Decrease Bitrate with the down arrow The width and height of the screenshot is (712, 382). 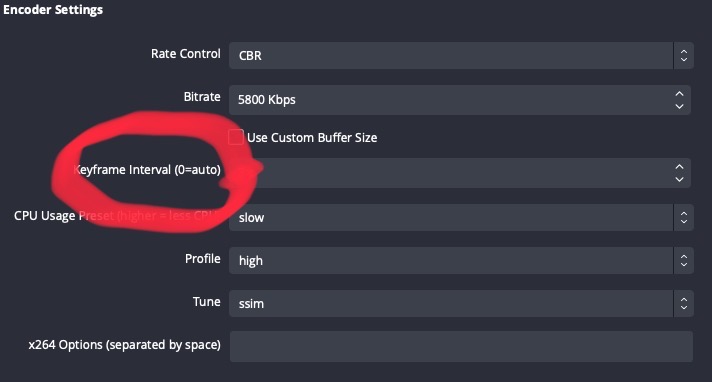[679, 106]
